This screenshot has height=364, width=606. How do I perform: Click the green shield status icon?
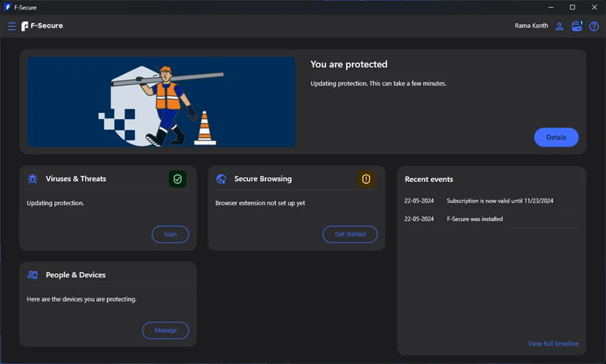coord(177,179)
